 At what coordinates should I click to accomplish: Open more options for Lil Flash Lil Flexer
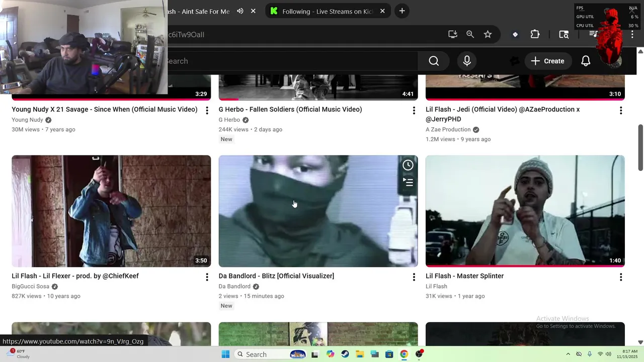[x=207, y=277]
